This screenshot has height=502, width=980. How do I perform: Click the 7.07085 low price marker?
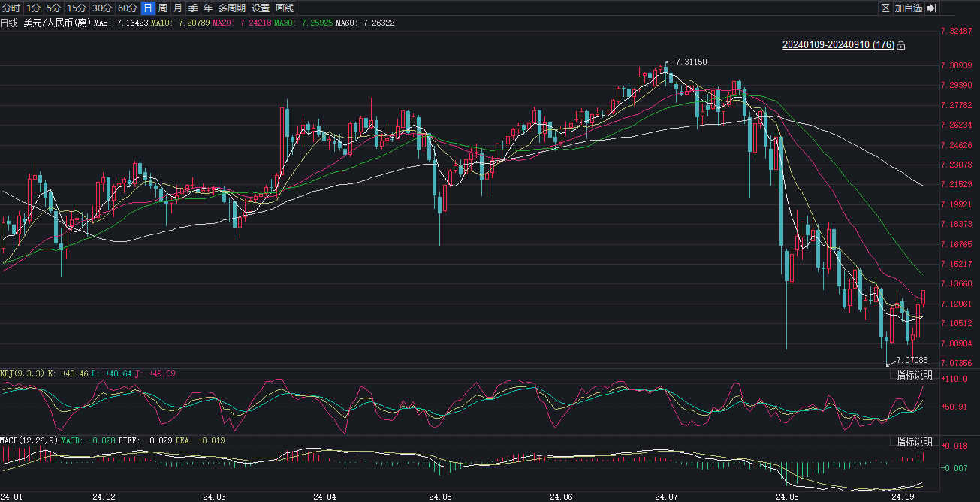click(912, 360)
